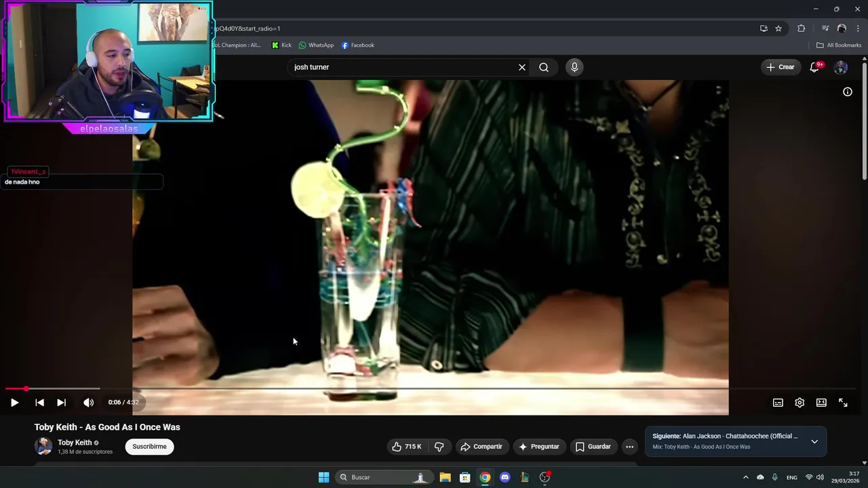Open the Chrome three-dot menu
This screenshot has width=868, height=488.
[x=858, y=28]
